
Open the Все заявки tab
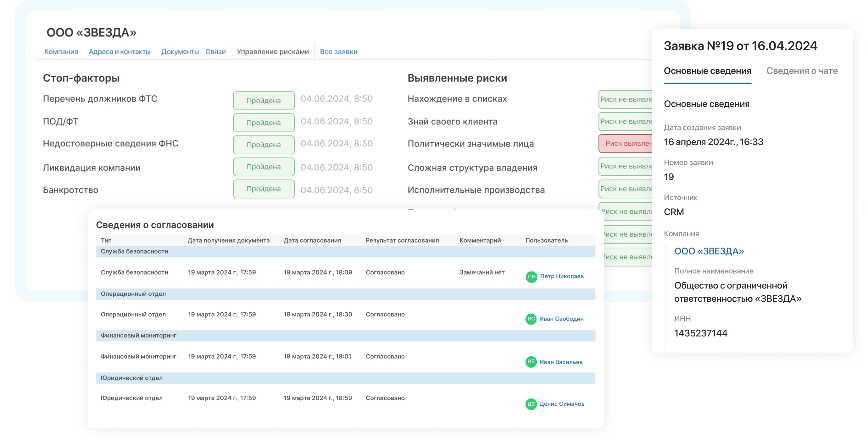pyautogui.click(x=339, y=52)
